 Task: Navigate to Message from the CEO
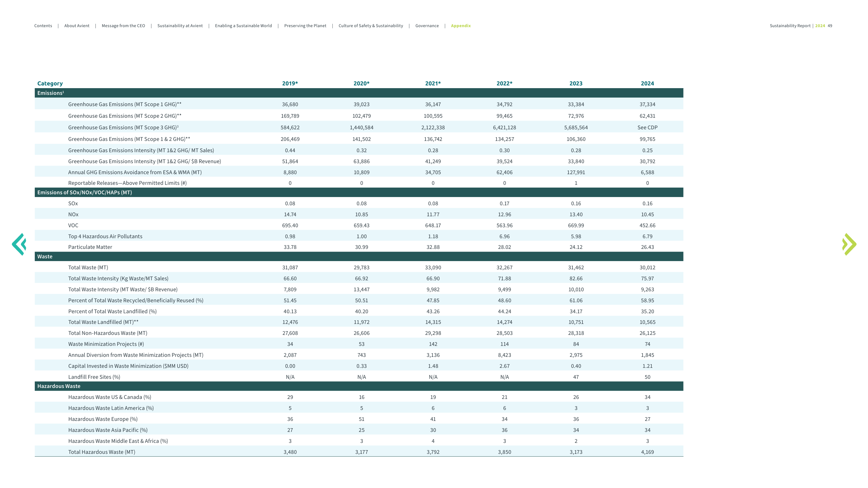(x=123, y=26)
